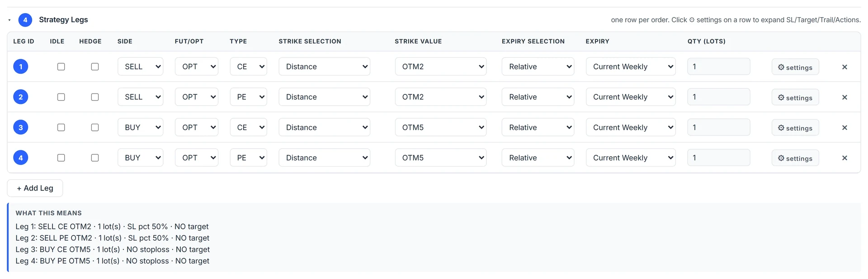Click the 'EXPIRY SELECTION' column header
The width and height of the screenshot is (868, 279).
point(533,41)
